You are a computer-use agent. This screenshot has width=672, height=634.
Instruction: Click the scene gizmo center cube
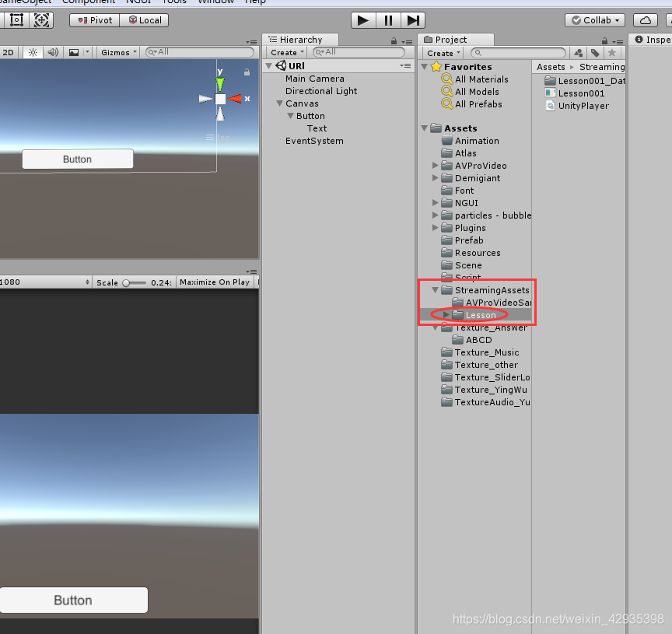[x=220, y=99]
